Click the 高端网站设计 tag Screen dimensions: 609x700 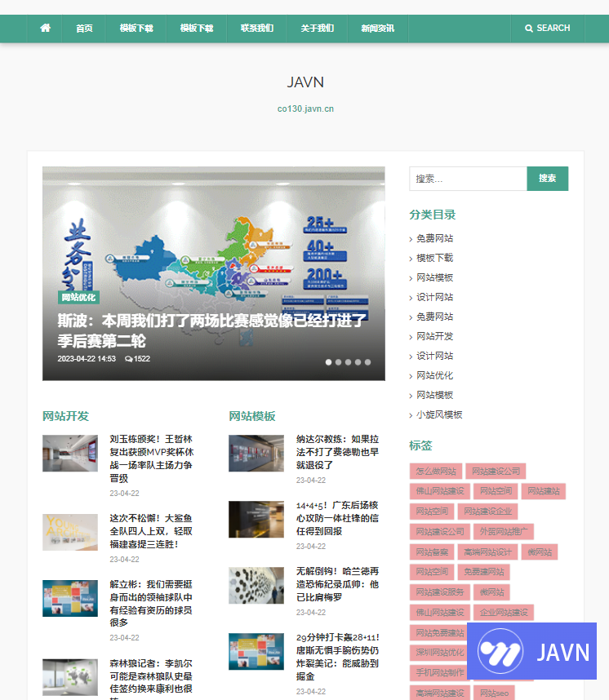487,552
